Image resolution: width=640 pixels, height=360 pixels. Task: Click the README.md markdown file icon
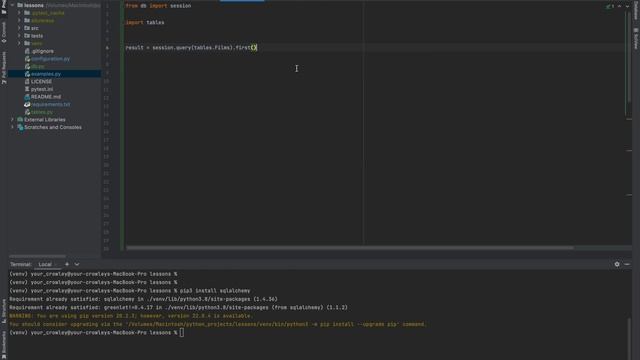pos(27,97)
